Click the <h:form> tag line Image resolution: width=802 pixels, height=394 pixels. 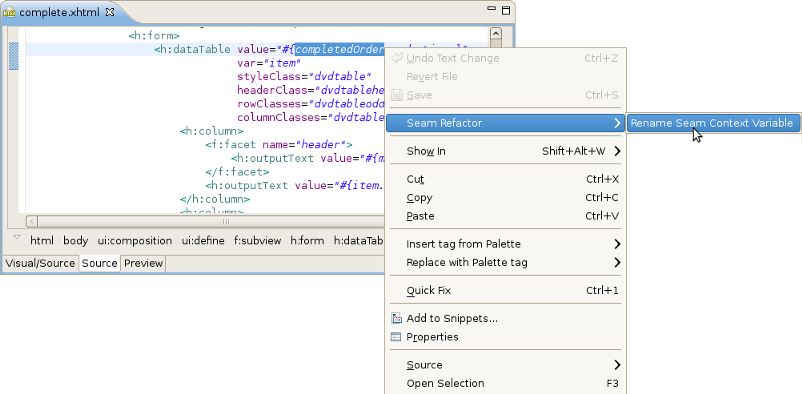(154, 36)
